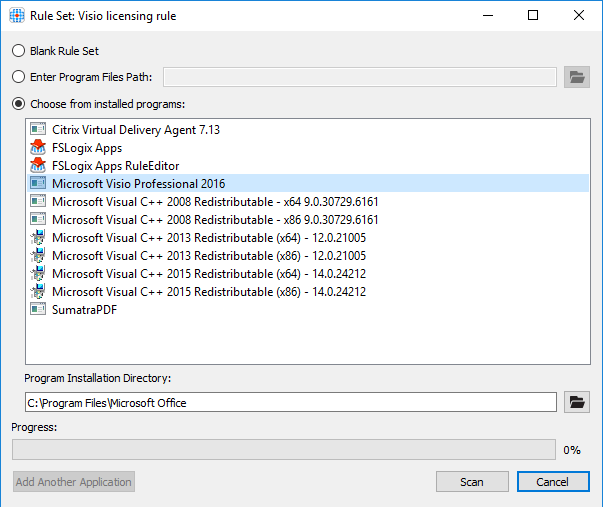Select Choose from installed programs option

click(18, 104)
